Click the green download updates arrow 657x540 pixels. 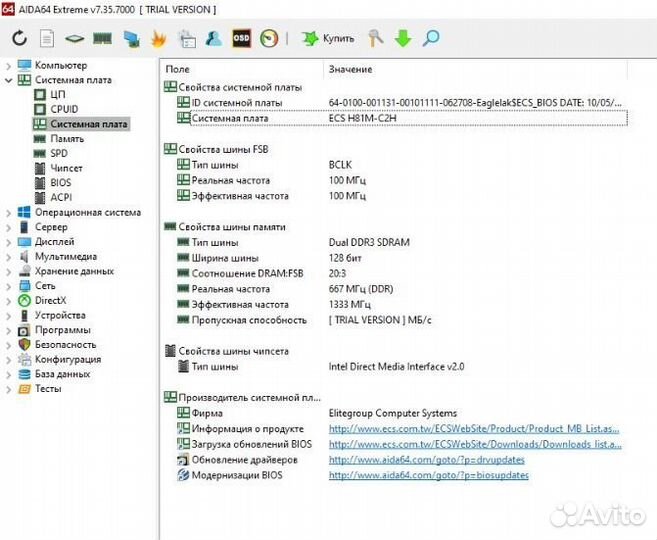point(403,39)
